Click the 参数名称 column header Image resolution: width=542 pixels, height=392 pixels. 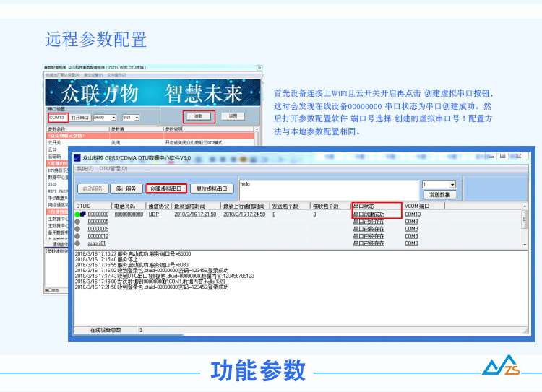coord(78,129)
